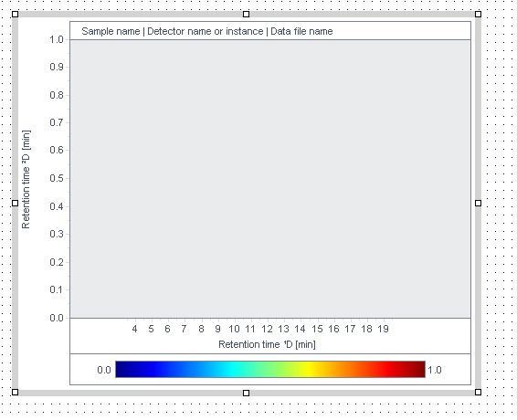Click the middle-right resize handle

tap(478, 203)
